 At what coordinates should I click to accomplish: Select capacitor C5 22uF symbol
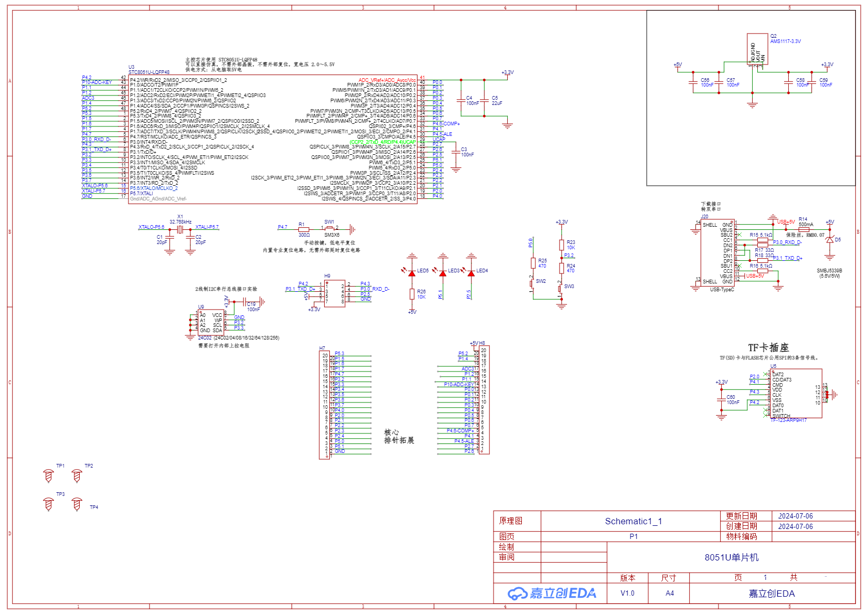pyautogui.click(x=485, y=101)
